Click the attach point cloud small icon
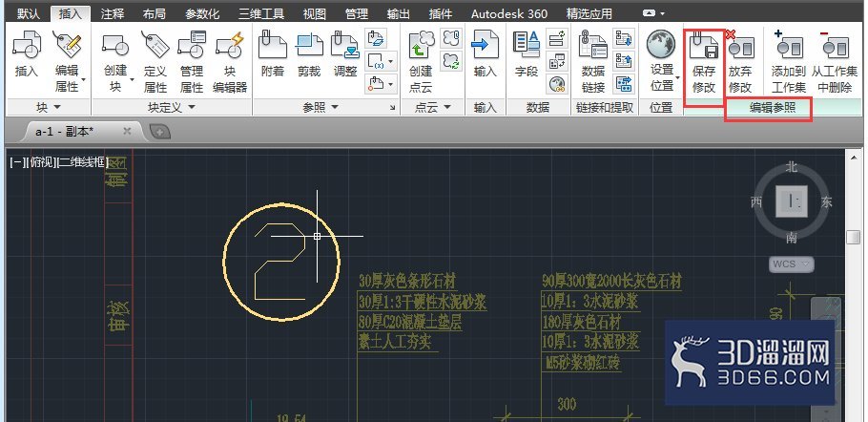The width and height of the screenshot is (868, 422). coord(451,38)
